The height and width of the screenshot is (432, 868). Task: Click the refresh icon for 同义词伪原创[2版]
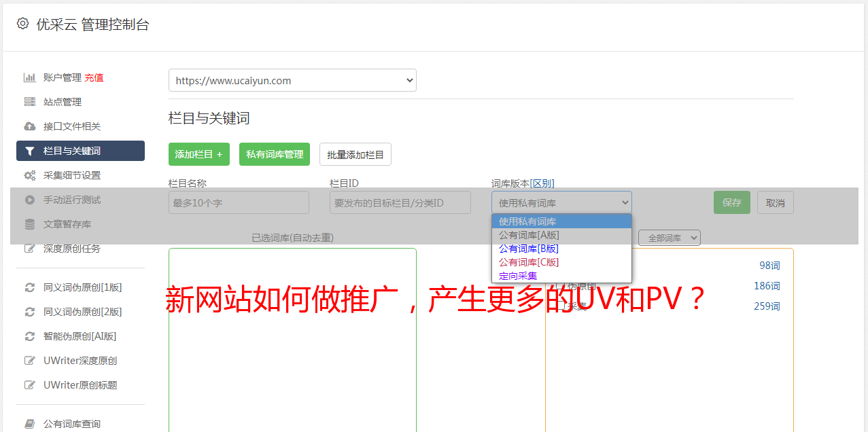29,312
